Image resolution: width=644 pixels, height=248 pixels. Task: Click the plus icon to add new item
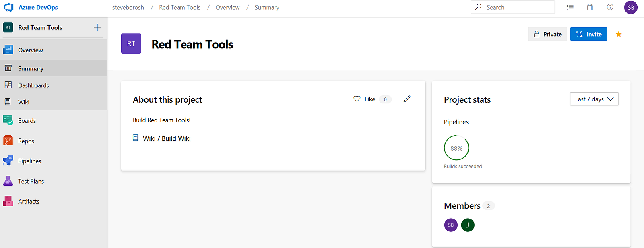pyautogui.click(x=97, y=27)
